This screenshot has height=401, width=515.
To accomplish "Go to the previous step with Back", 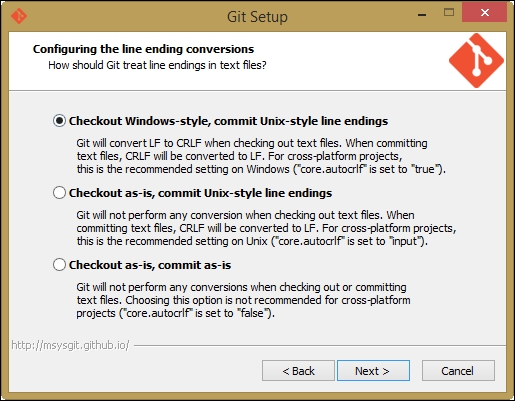I will tap(298, 370).
